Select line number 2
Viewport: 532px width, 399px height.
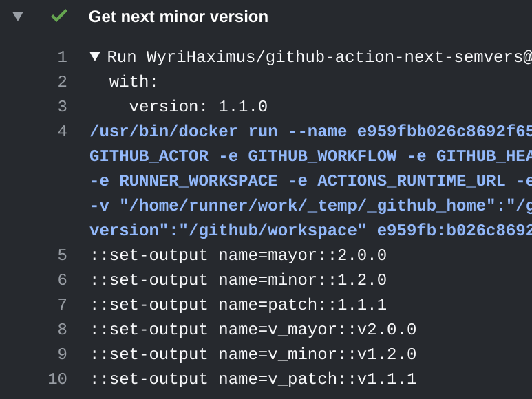pos(63,82)
